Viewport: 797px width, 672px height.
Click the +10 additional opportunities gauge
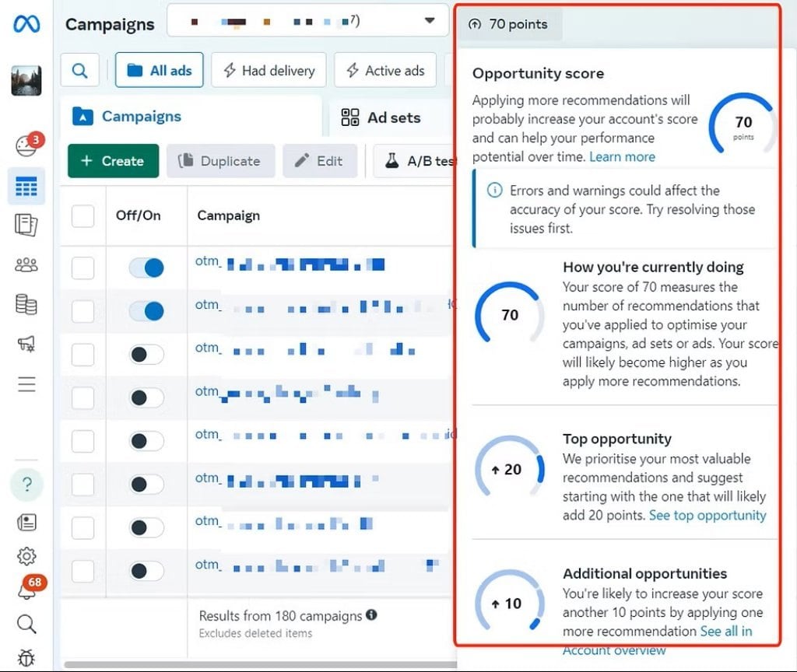point(510,600)
